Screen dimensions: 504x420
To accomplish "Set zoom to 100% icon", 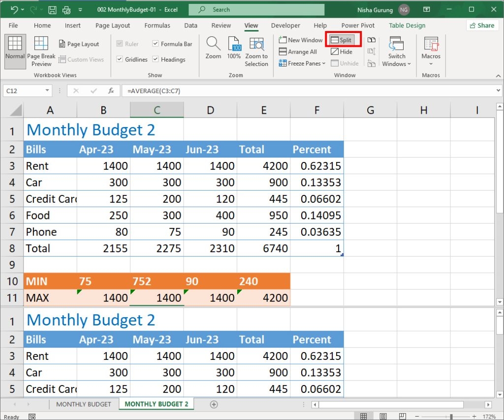I will [234, 48].
